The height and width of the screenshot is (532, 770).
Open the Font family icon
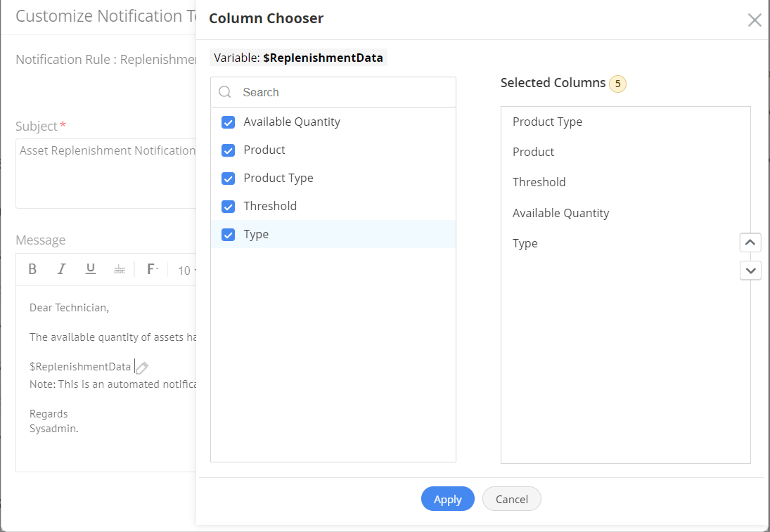point(152,269)
